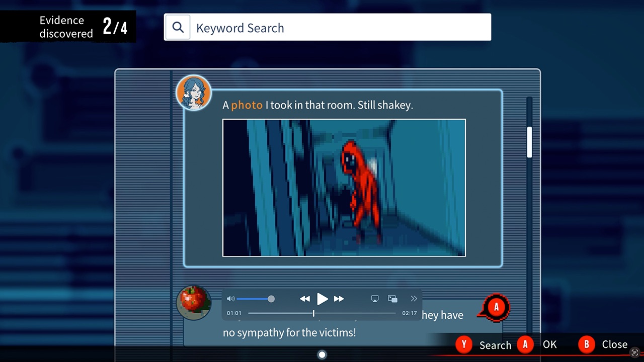The height and width of the screenshot is (362, 644).
Task: Adjust the volume slider knob
Action: (271, 299)
